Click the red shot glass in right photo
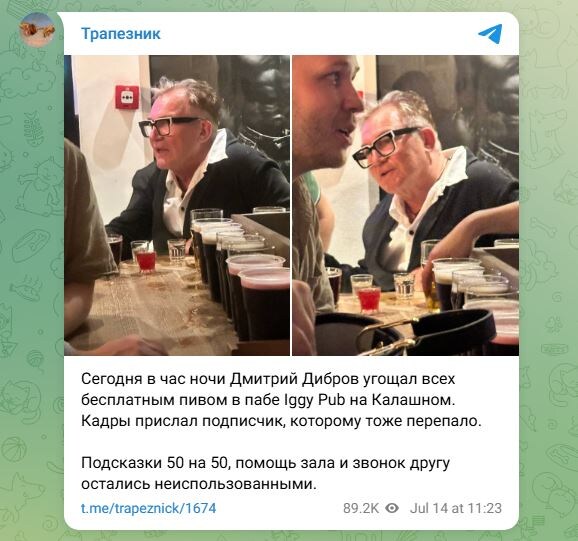Screen dimensions: 578x541 369,300
